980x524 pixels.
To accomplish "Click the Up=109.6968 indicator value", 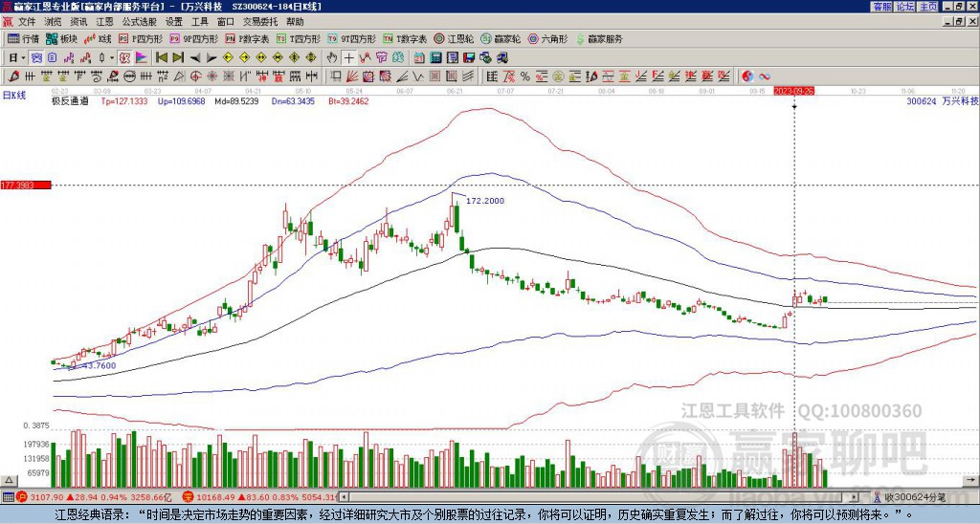I will tap(181, 100).
